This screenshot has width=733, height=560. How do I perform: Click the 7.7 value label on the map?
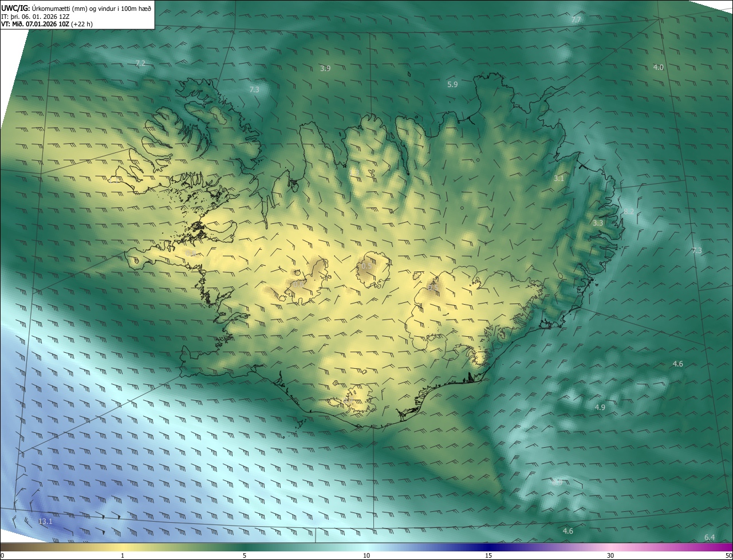click(576, 20)
